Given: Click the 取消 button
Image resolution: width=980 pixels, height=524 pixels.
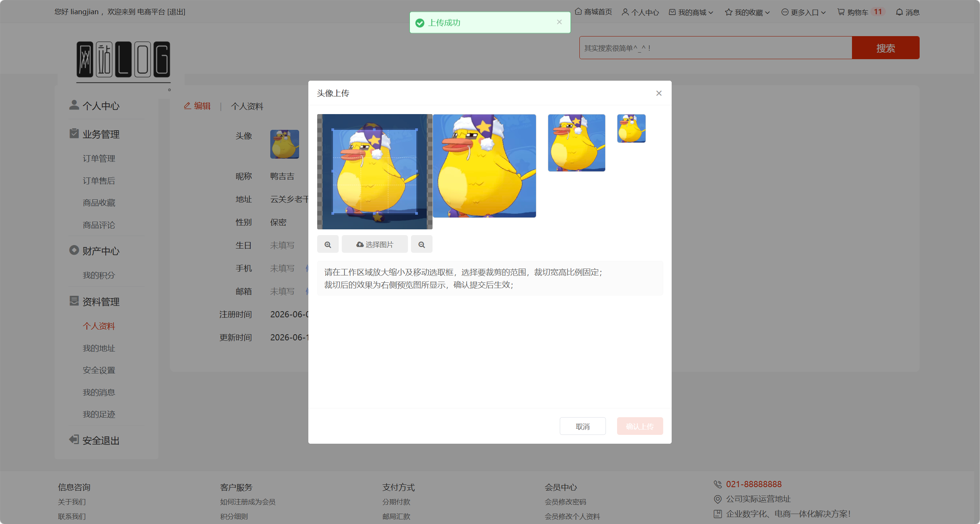Looking at the screenshot, I should click(x=582, y=426).
